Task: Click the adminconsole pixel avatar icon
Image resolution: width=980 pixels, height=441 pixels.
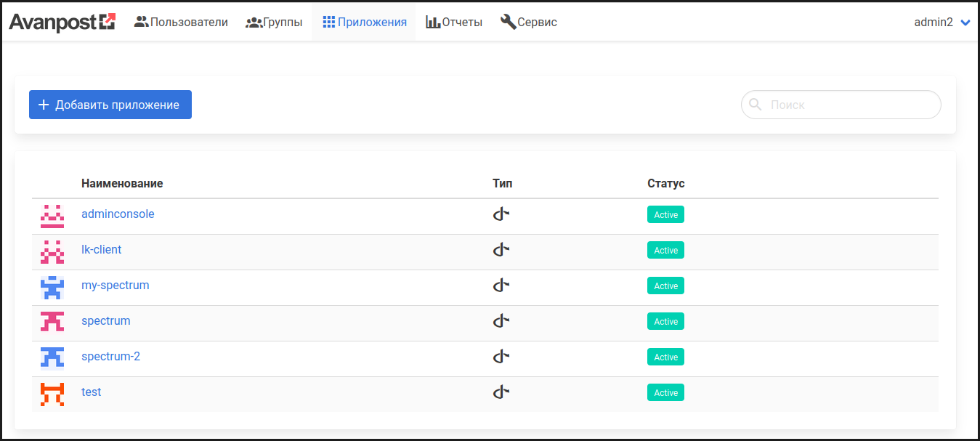Action: click(x=52, y=216)
